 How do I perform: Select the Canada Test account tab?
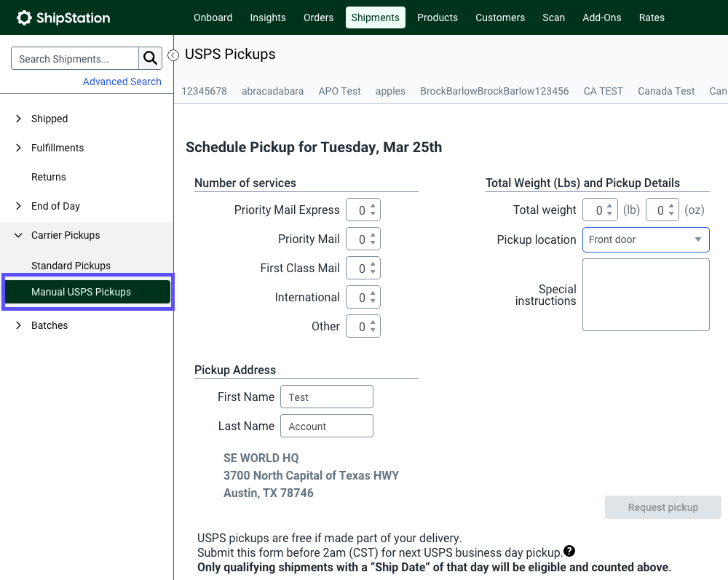(666, 91)
